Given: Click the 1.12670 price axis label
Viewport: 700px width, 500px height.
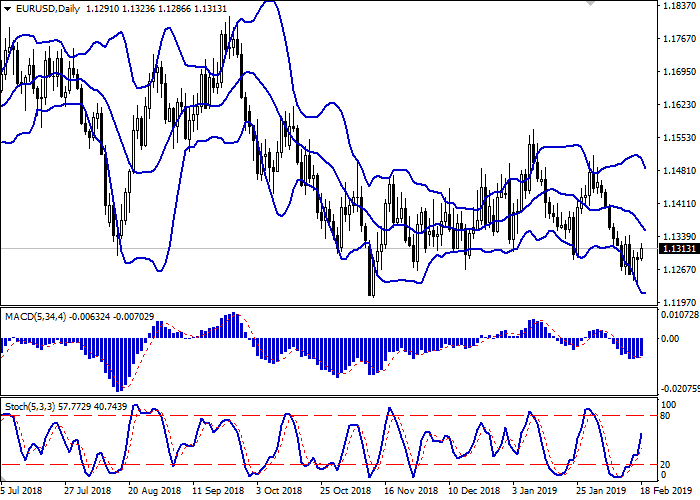Looking at the screenshot, I should pyautogui.click(x=679, y=269).
